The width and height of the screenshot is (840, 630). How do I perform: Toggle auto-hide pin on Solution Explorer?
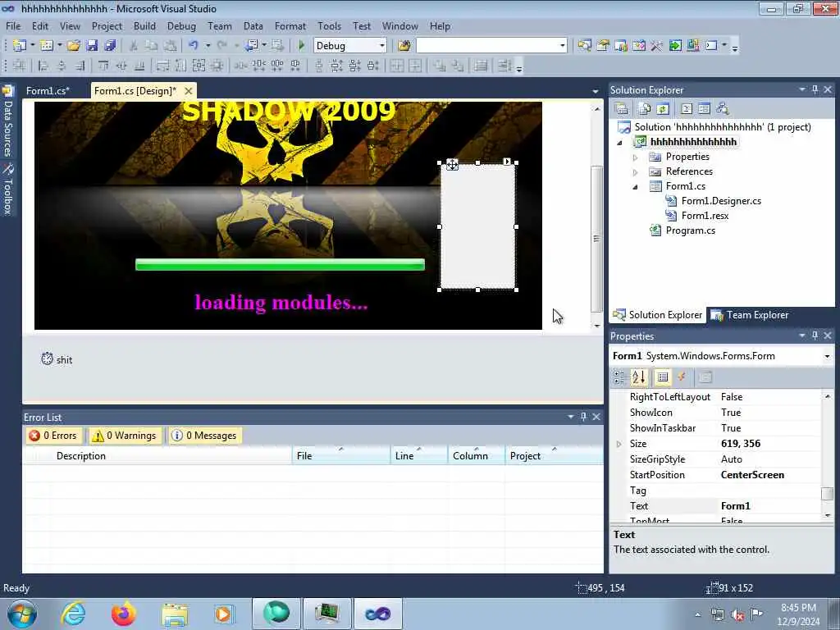(x=815, y=89)
